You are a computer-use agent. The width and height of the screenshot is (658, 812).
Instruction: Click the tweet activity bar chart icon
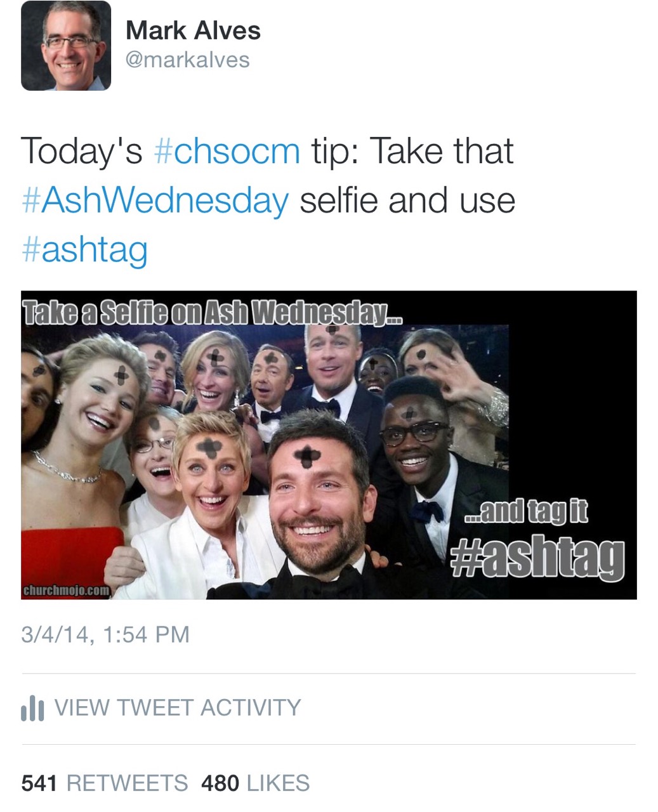point(32,708)
